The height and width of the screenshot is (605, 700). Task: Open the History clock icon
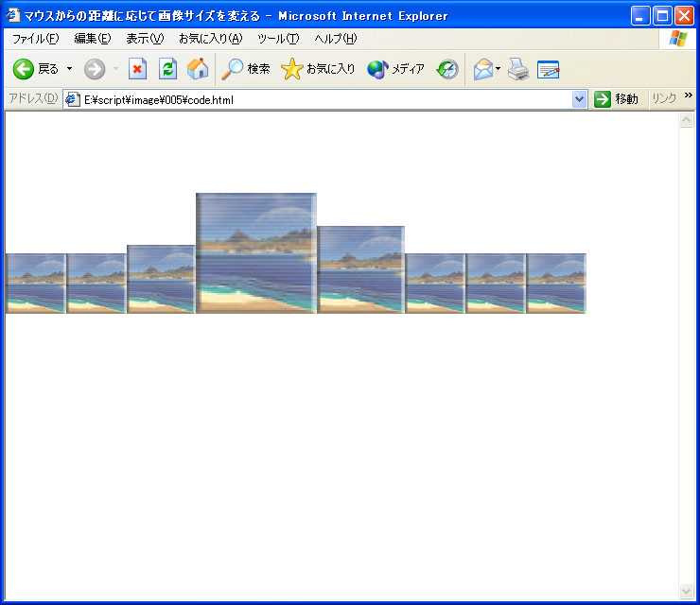pos(447,69)
